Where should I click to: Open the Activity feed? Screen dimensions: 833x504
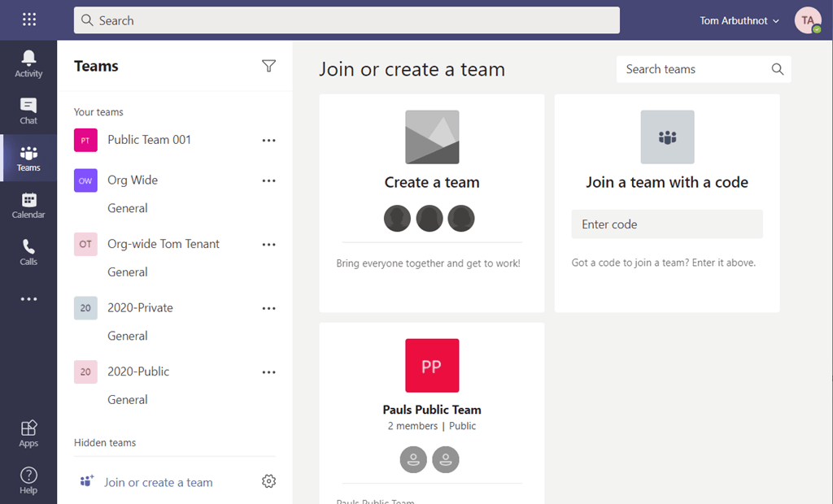tap(28, 63)
